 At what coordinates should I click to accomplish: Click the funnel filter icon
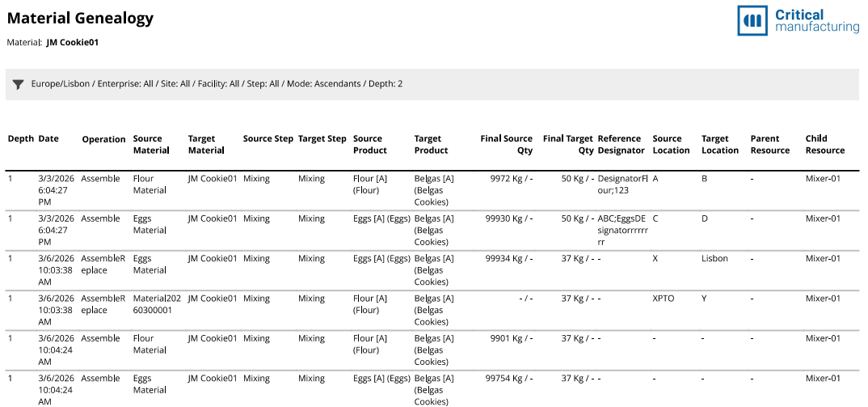click(18, 84)
